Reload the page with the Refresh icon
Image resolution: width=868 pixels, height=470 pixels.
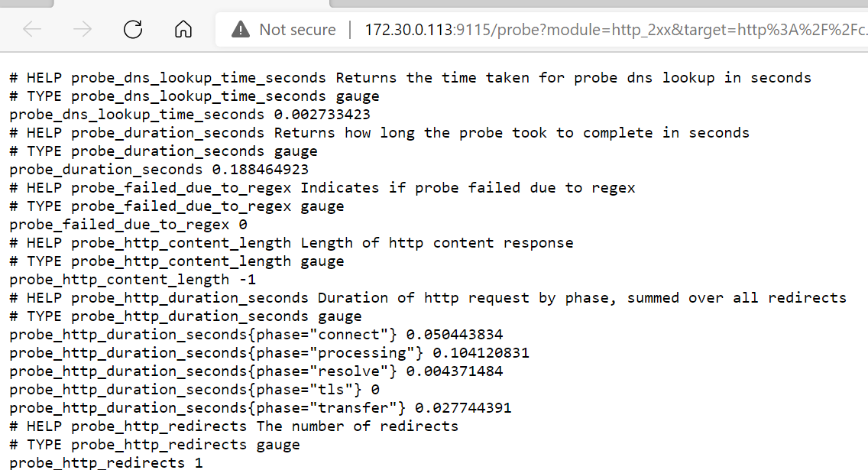pyautogui.click(x=133, y=30)
